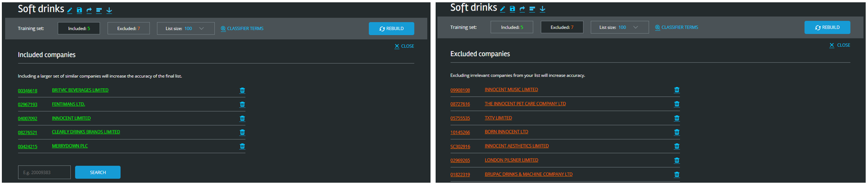Click company number 00346618
Viewport: 868px width, 185px height.
pyautogui.click(x=28, y=91)
